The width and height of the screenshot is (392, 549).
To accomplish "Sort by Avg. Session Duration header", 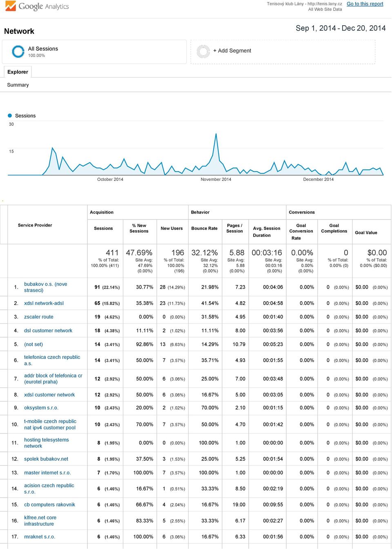I will [266, 232].
